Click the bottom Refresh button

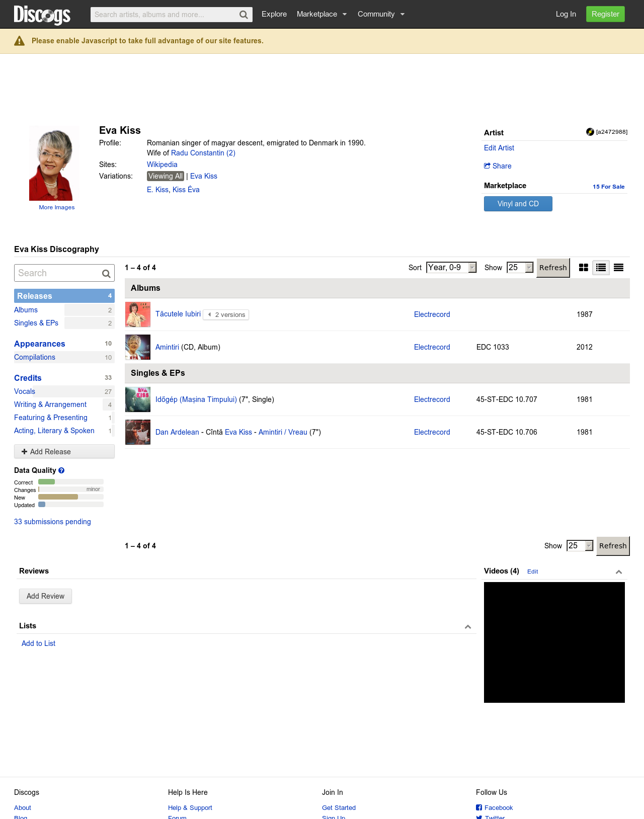coord(613,546)
